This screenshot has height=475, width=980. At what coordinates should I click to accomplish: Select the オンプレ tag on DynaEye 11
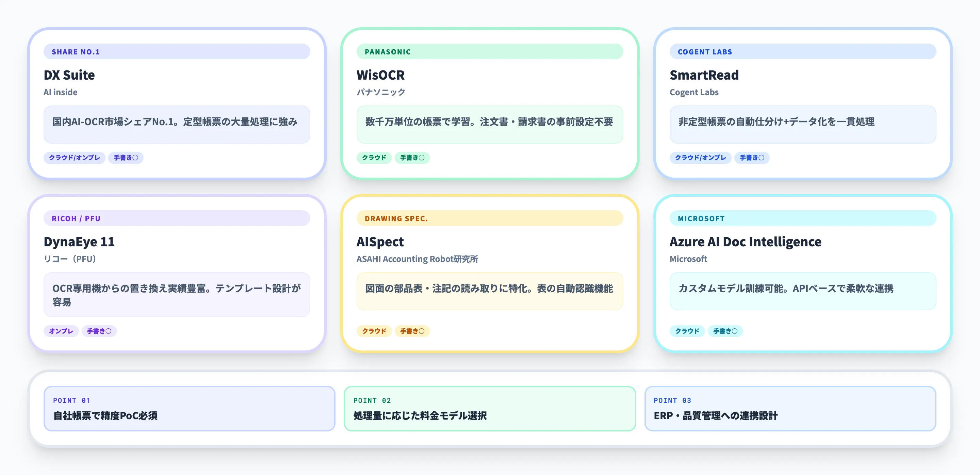tap(61, 331)
